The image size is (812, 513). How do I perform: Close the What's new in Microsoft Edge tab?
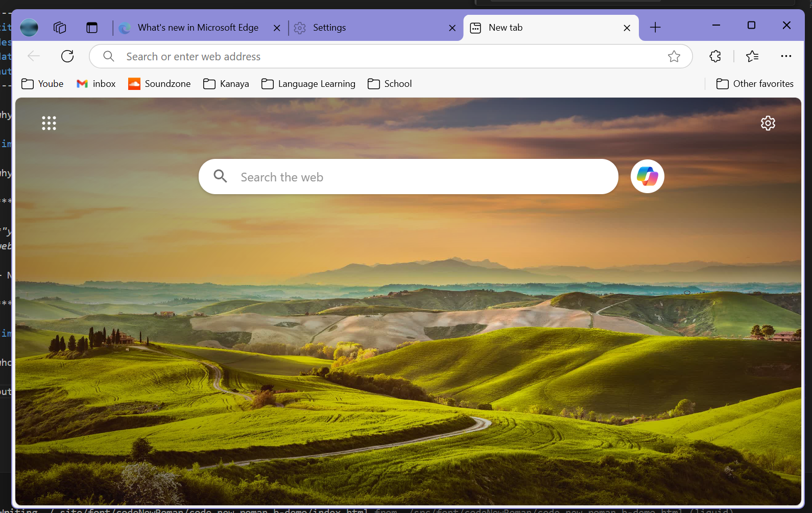(277, 28)
